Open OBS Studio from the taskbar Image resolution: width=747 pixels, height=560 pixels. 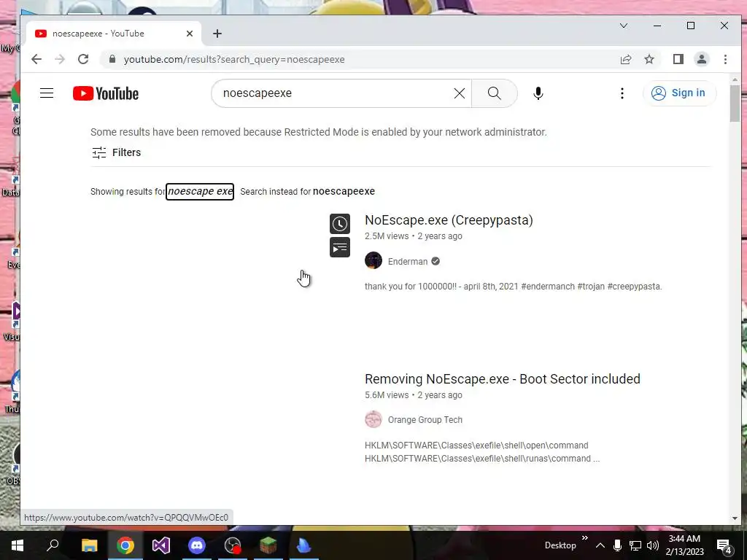[x=233, y=545]
